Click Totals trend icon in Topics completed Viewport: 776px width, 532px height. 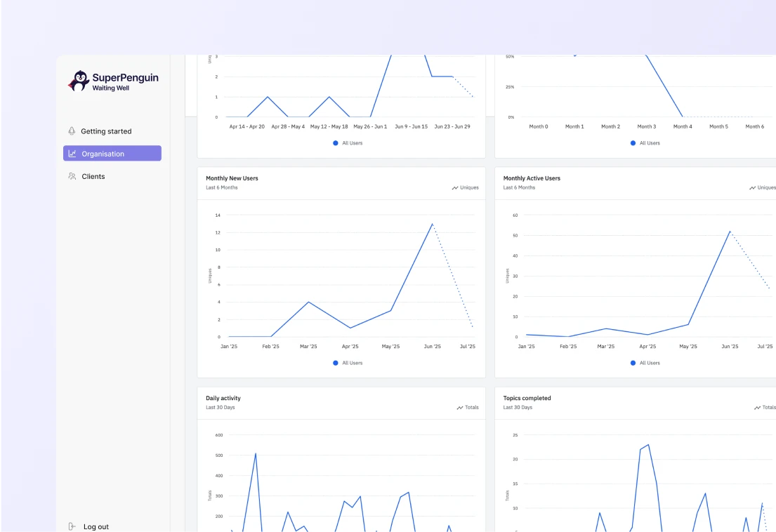[757, 408]
